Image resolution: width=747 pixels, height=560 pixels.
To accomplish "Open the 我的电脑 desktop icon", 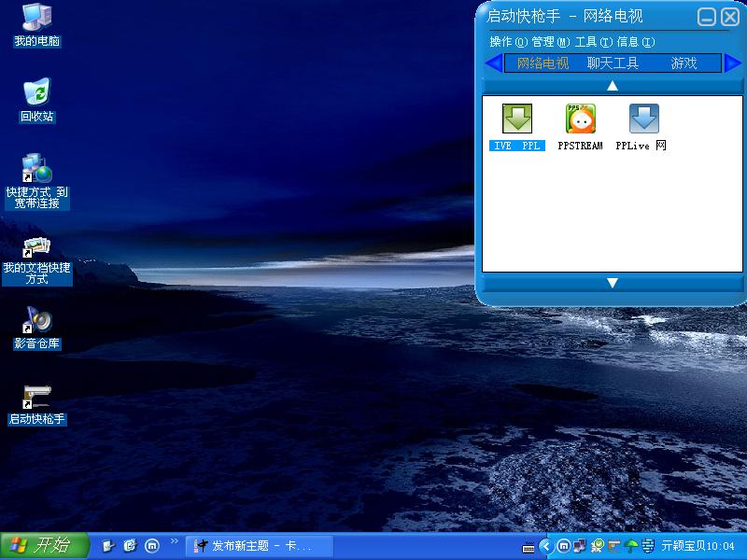I will (37, 25).
